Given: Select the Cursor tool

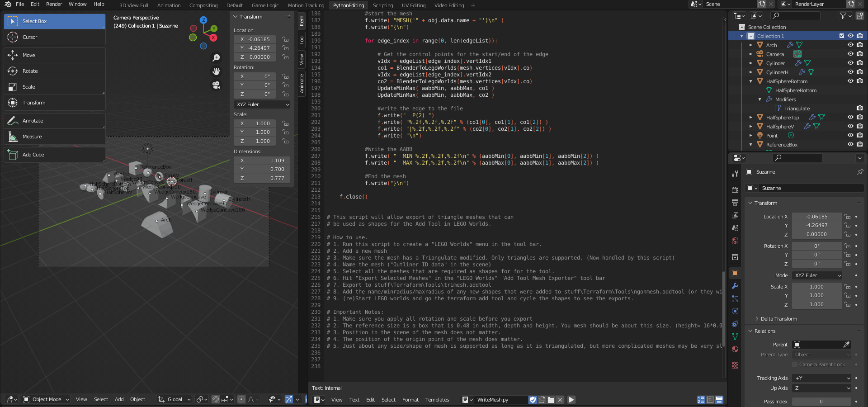Looking at the screenshot, I should pos(55,37).
